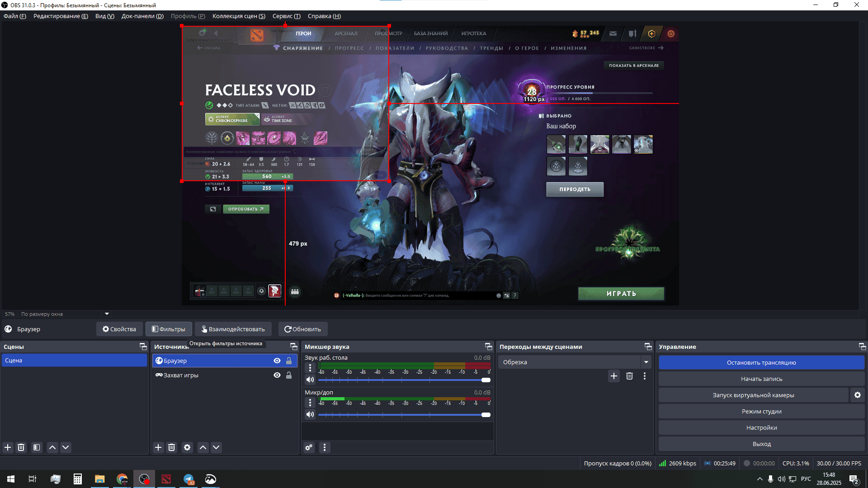The width and height of the screenshot is (868, 488).
Task: Open the preview scaling dropdown По размеру окна
Action: (107, 314)
